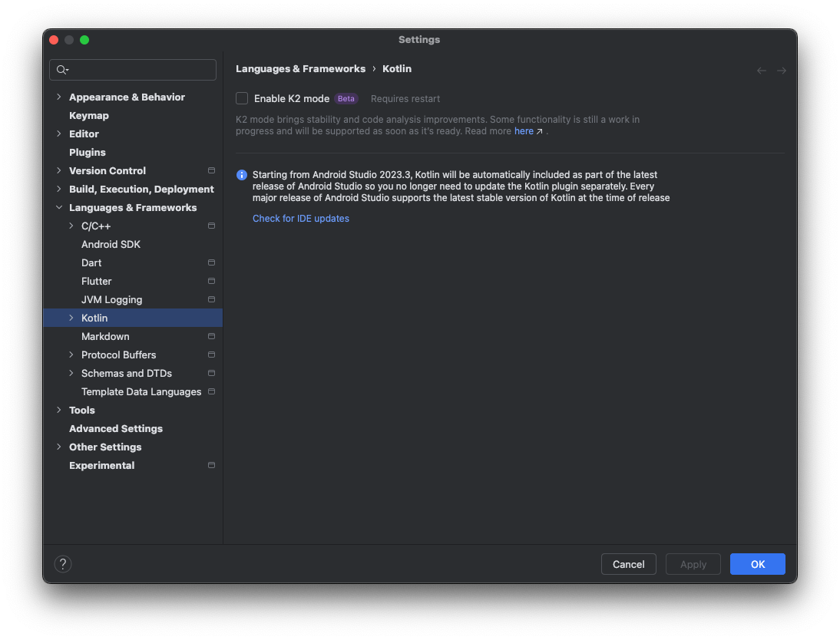This screenshot has width=840, height=640.
Task: Click the Beta badge next to K2 mode
Action: [346, 98]
